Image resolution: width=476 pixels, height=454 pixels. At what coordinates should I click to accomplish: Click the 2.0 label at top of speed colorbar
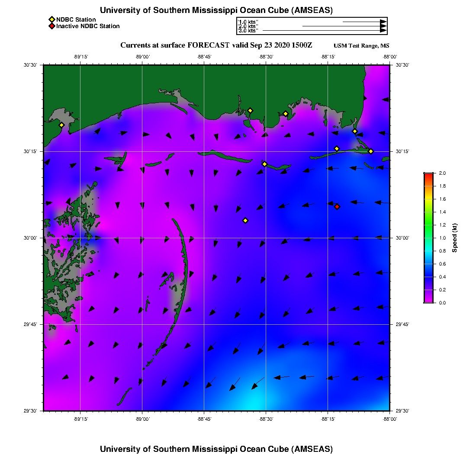(442, 173)
